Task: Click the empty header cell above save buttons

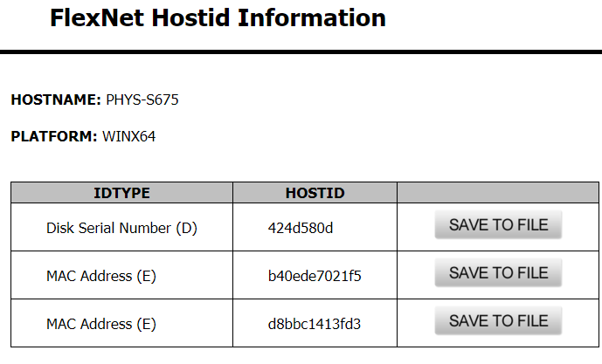Action: (x=498, y=193)
